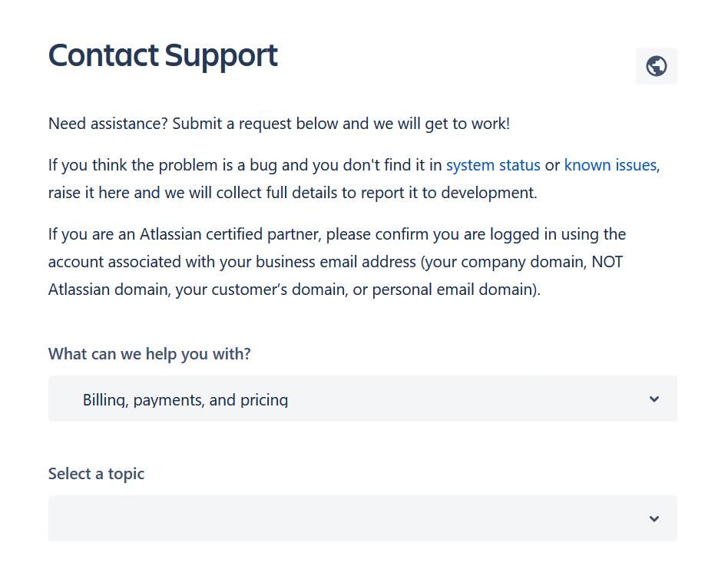Click the Atlassian certified partner paragraph
The height and width of the screenshot is (566, 728).
[x=337, y=262]
